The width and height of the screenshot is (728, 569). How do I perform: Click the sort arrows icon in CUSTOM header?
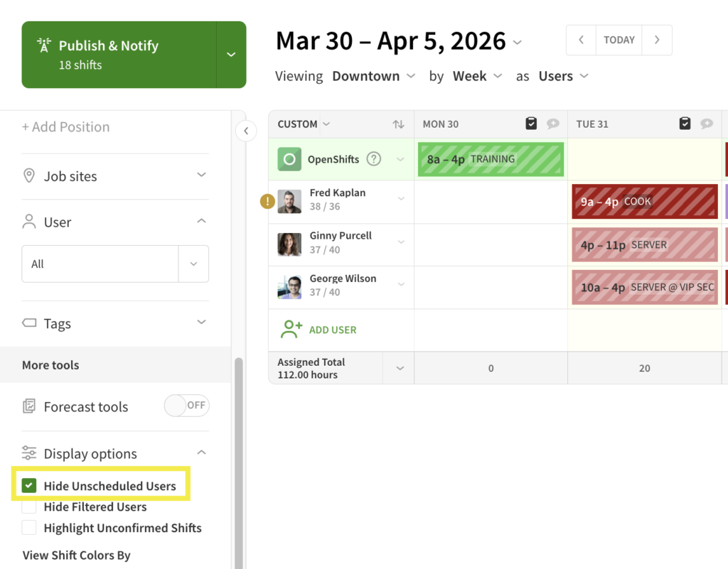398,124
